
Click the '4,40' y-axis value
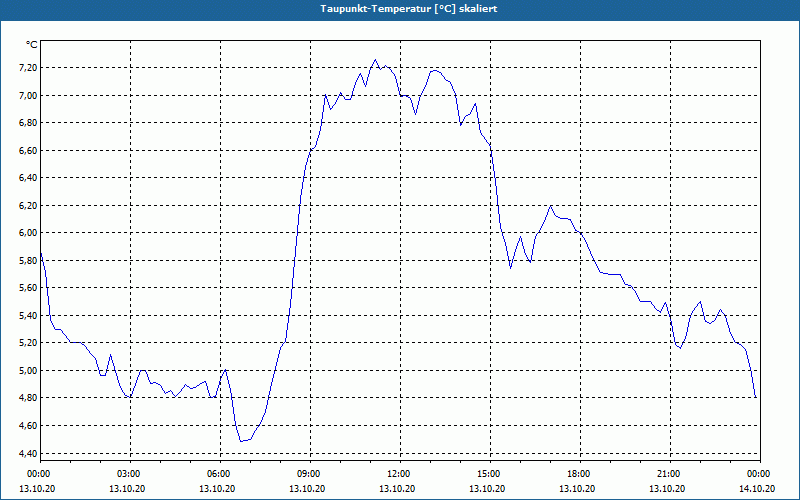tap(28, 453)
